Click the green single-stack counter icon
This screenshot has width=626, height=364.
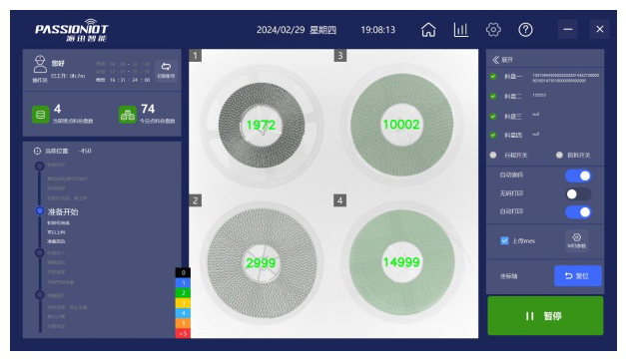point(40,115)
